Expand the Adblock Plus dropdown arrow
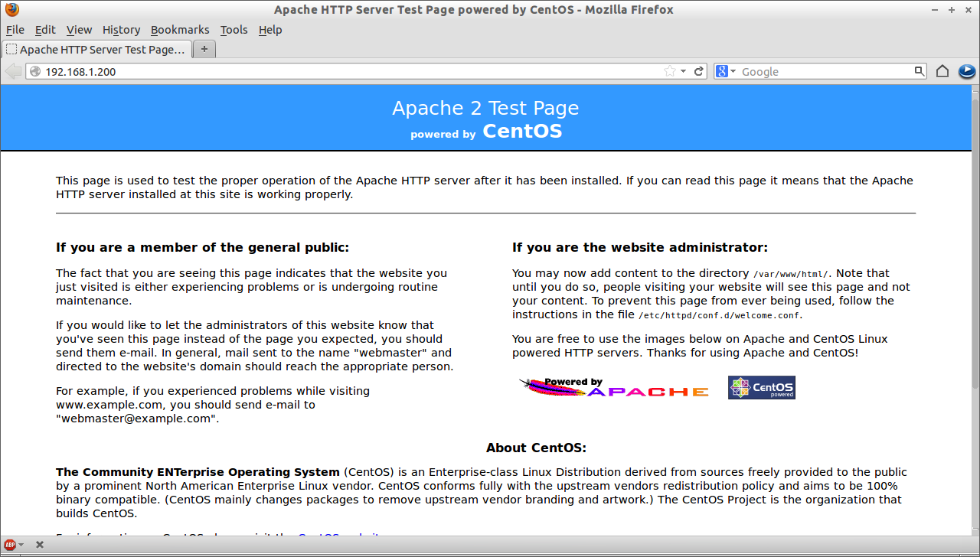This screenshot has width=980, height=557. click(21, 545)
